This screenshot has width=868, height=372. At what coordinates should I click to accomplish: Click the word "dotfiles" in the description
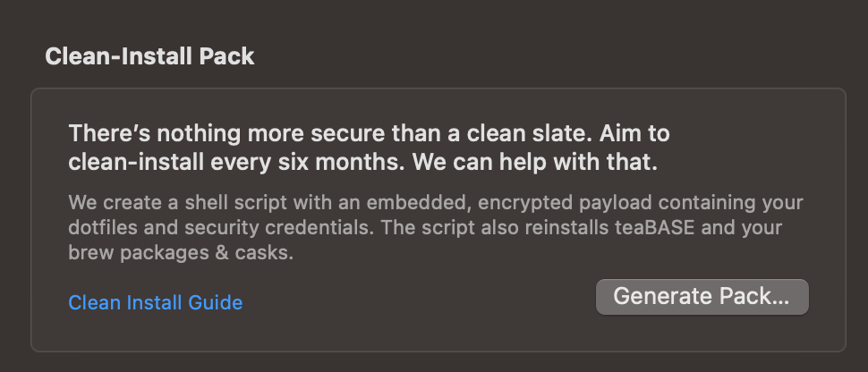tap(102, 227)
